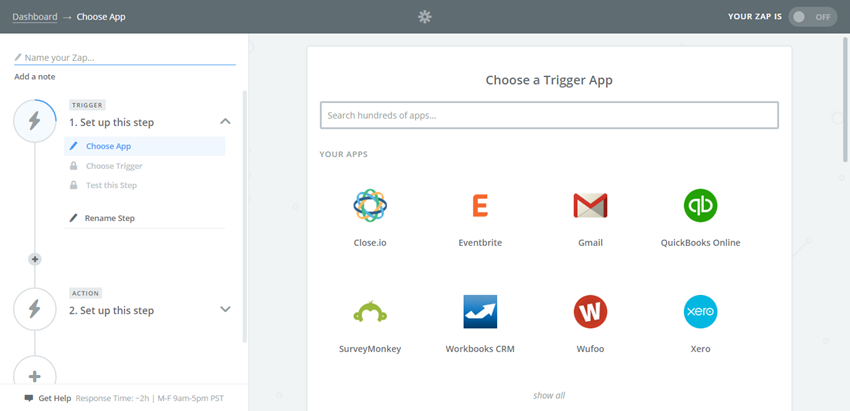Click the Trigger step lightning bolt circle
The width and height of the screenshot is (850, 411).
(x=35, y=121)
